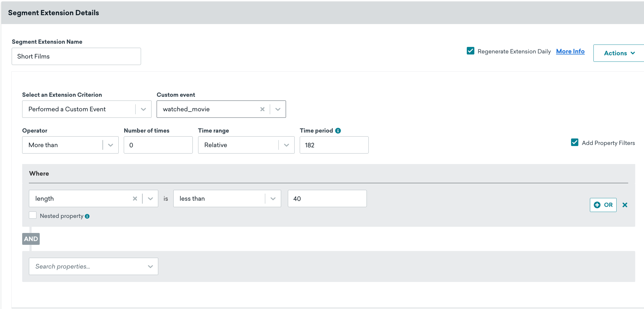This screenshot has height=309, width=644.
Task: Click the Segment Extension Name field
Action: point(76,56)
